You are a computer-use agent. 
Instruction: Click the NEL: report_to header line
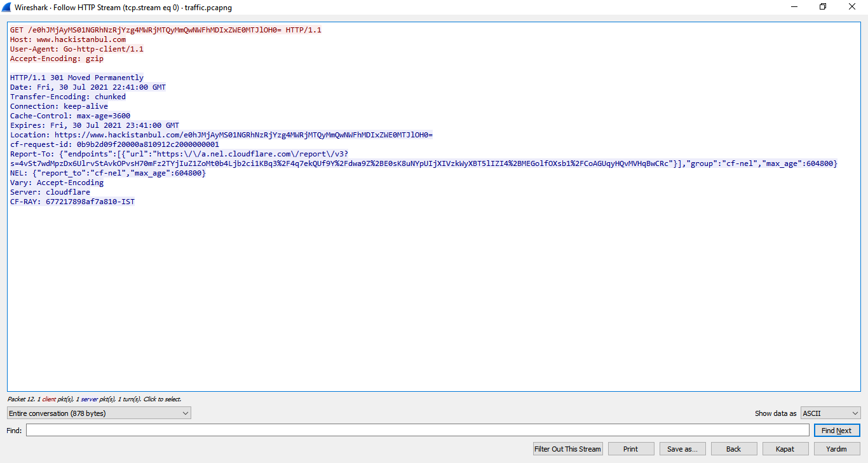108,173
